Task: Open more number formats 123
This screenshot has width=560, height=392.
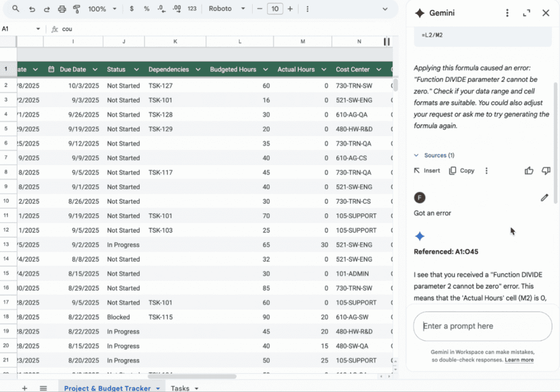Action: coord(192,9)
